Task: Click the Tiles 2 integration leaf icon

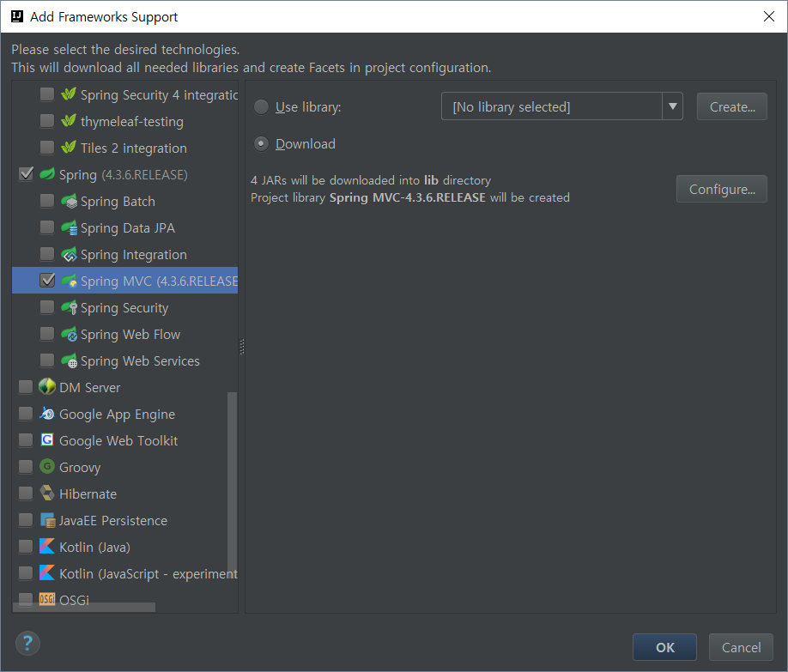Action: (69, 148)
